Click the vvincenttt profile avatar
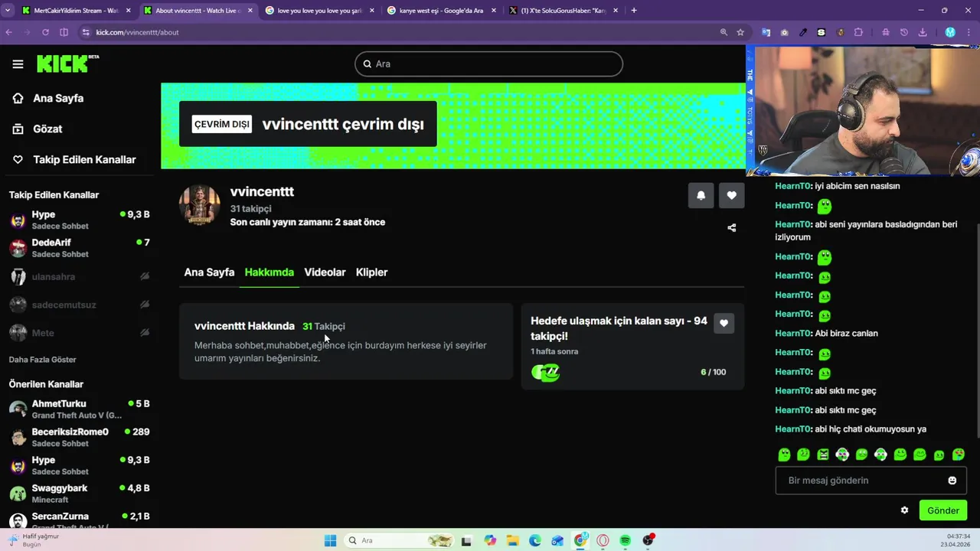Image resolution: width=980 pixels, height=551 pixels. [199, 204]
